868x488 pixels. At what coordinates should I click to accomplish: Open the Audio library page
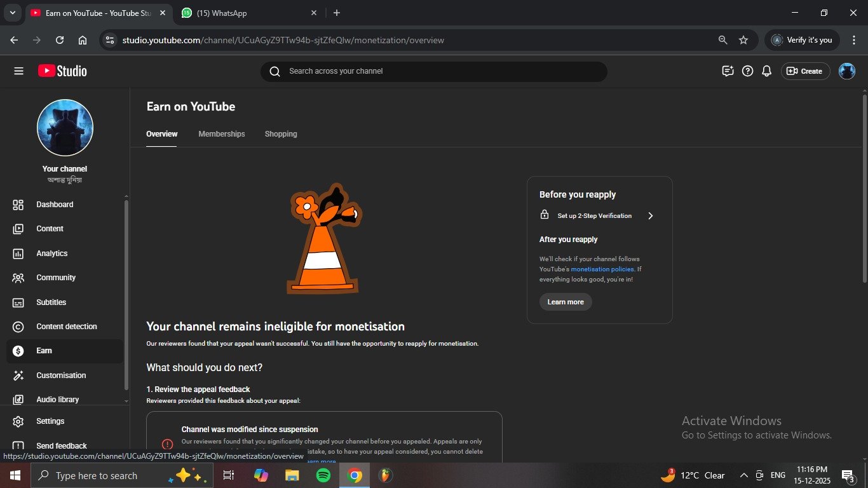(x=57, y=400)
